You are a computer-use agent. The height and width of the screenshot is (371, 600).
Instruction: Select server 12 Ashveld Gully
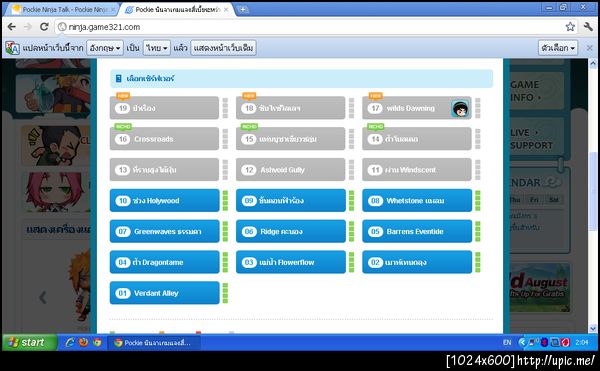pos(290,170)
